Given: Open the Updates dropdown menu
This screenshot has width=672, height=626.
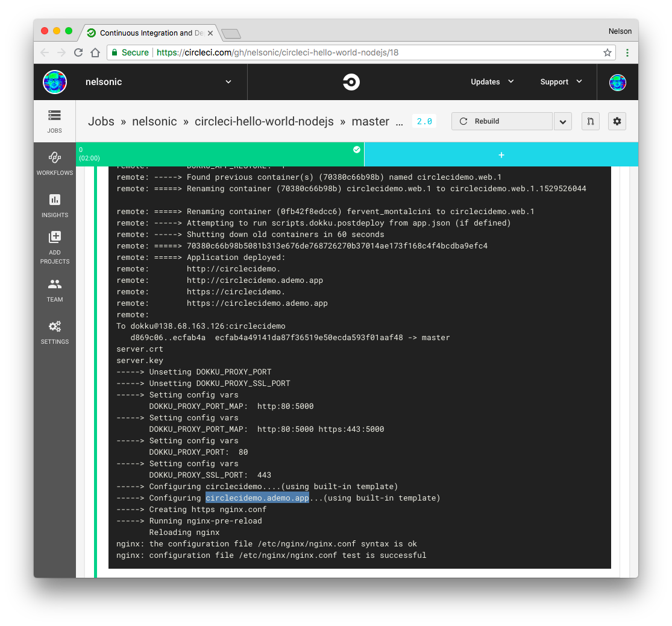Looking at the screenshot, I should [x=492, y=82].
